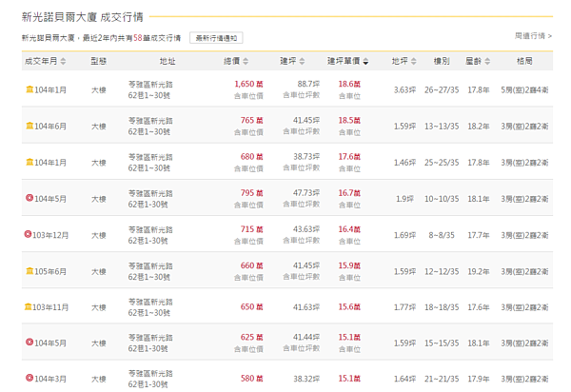Click floor 8~8/35 cell
The width and height of the screenshot is (571, 392).
pyautogui.click(x=442, y=235)
